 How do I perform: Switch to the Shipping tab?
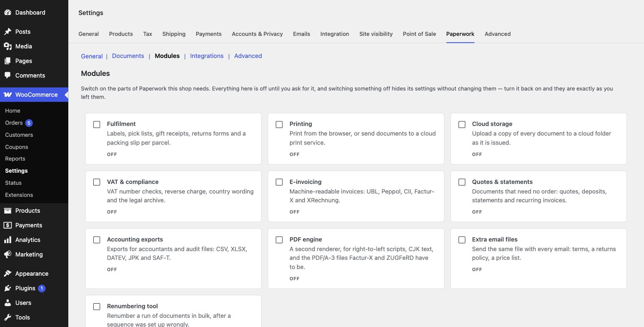[x=174, y=34]
